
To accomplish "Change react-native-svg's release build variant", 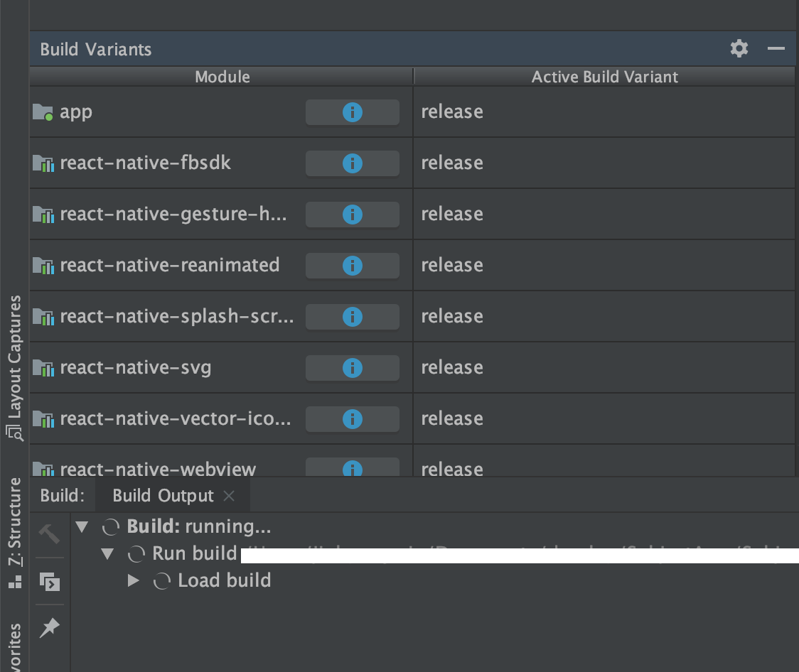I will 604,367.
